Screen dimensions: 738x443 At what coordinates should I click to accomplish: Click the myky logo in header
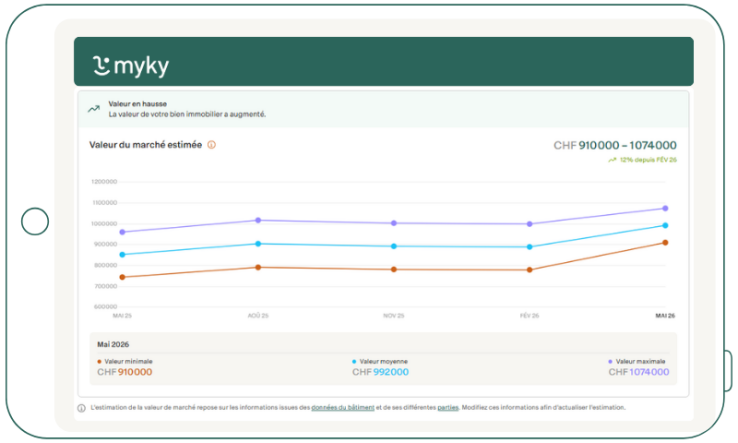click(x=130, y=65)
